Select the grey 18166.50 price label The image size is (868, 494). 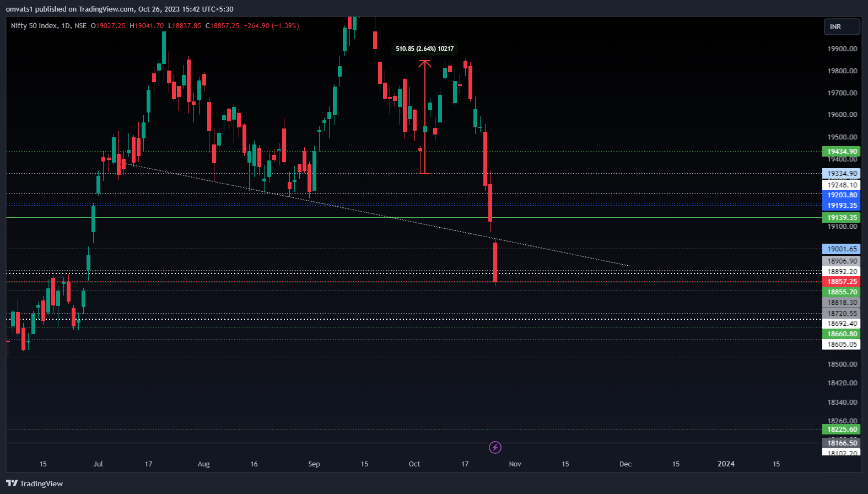(842, 443)
